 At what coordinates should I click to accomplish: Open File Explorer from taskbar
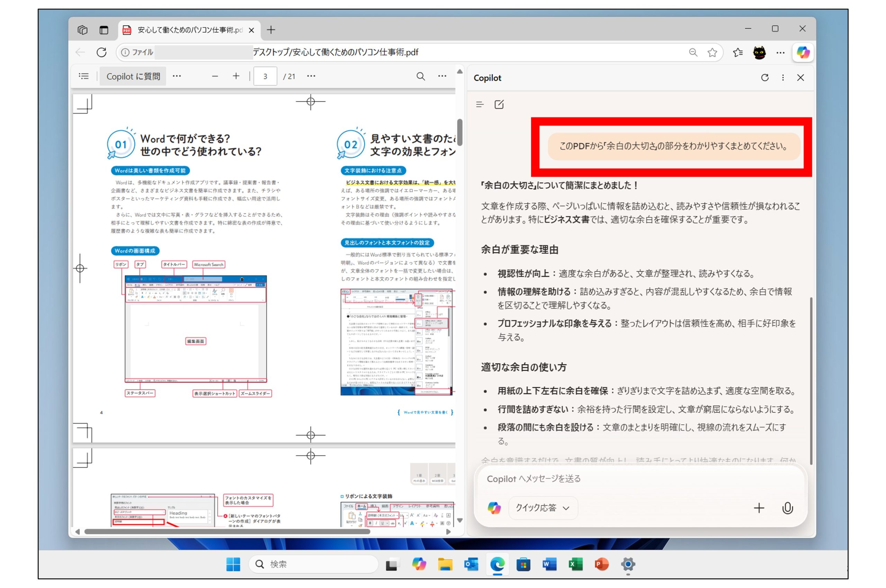pos(445,564)
